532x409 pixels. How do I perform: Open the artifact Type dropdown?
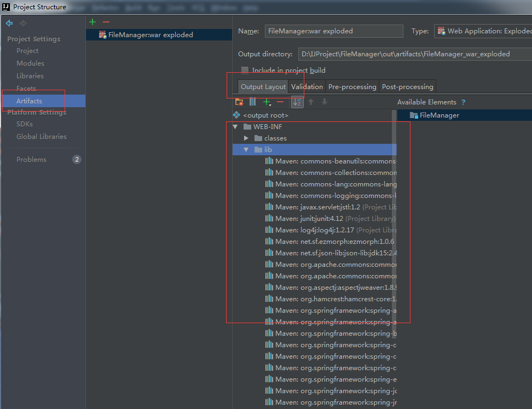coord(483,31)
